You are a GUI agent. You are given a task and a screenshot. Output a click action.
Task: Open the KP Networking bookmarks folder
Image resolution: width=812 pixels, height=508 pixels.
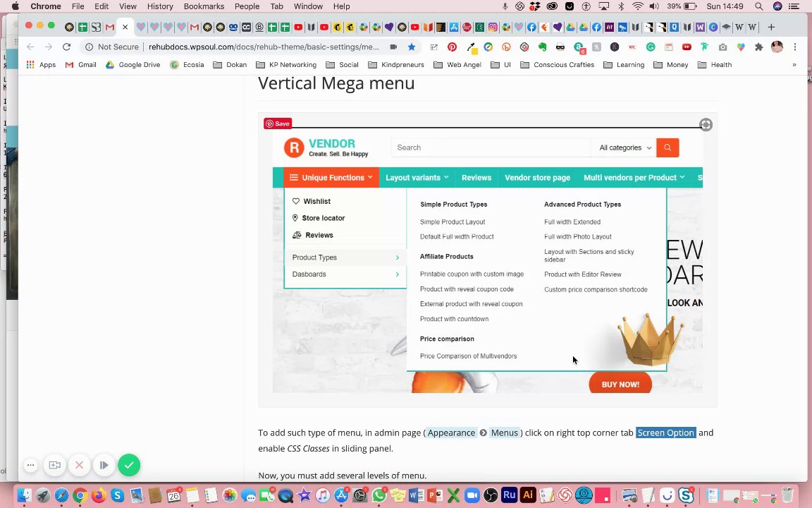point(286,65)
